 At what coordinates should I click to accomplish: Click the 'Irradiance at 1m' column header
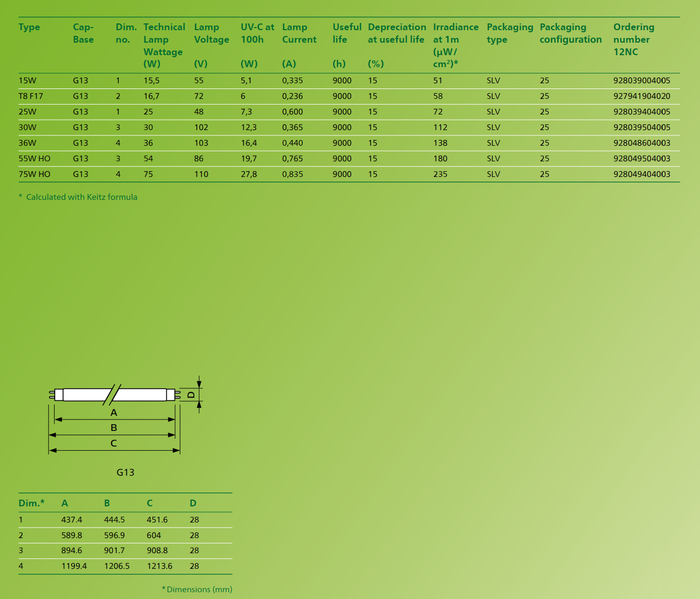click(x=455, y=33)
